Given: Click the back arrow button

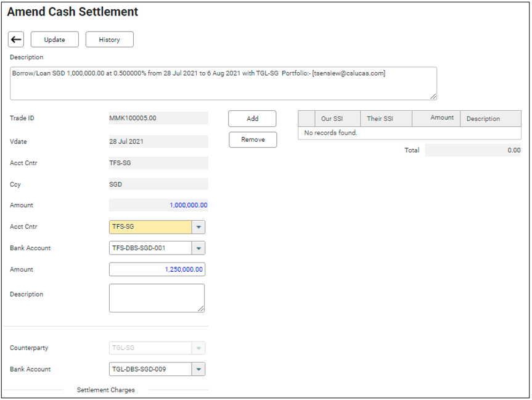Looking at the screenshot, I should (x=16, y=39).
